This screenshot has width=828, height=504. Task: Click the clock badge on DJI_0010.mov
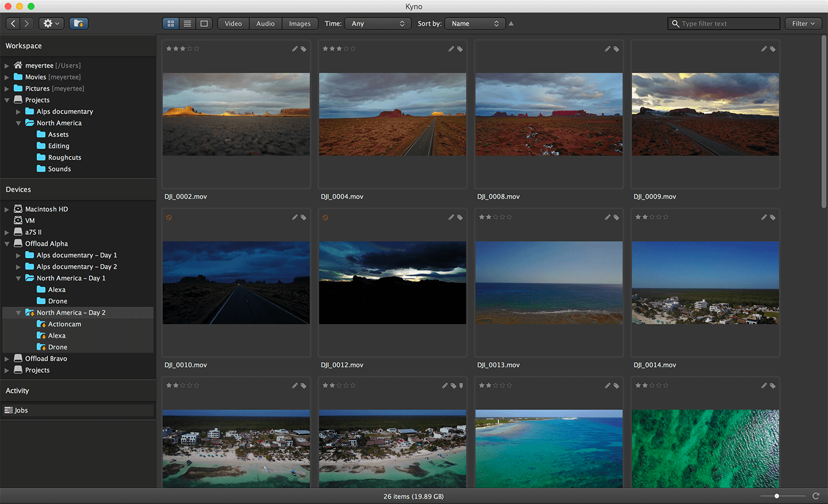point(169,217)
